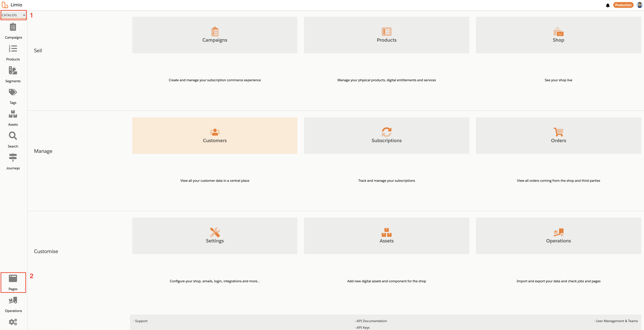
Task: Open the Assets card in Customise section
Action: [x=387, y=236]
